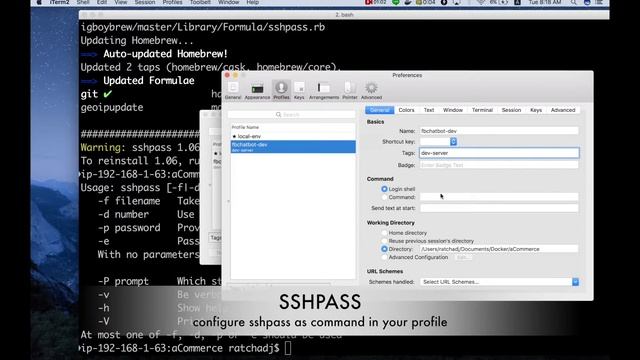
Task: Click the Command text field
Action: pos(499,197)
